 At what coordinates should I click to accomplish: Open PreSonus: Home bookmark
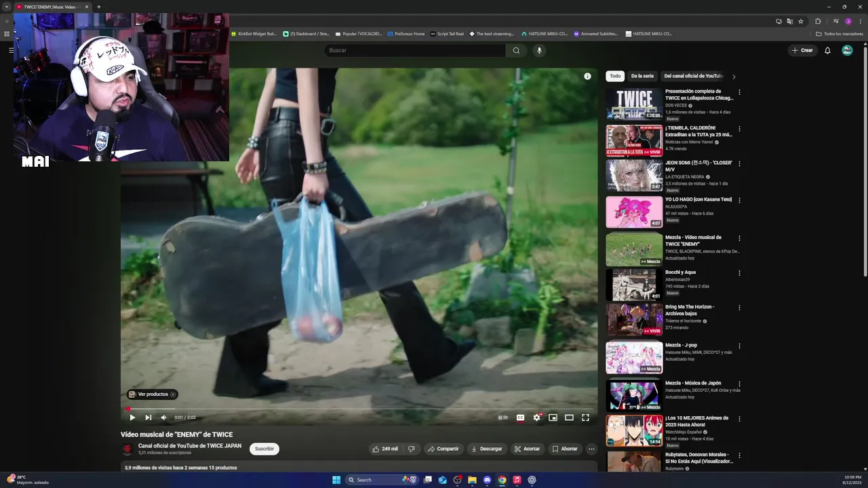pos(406,33)
